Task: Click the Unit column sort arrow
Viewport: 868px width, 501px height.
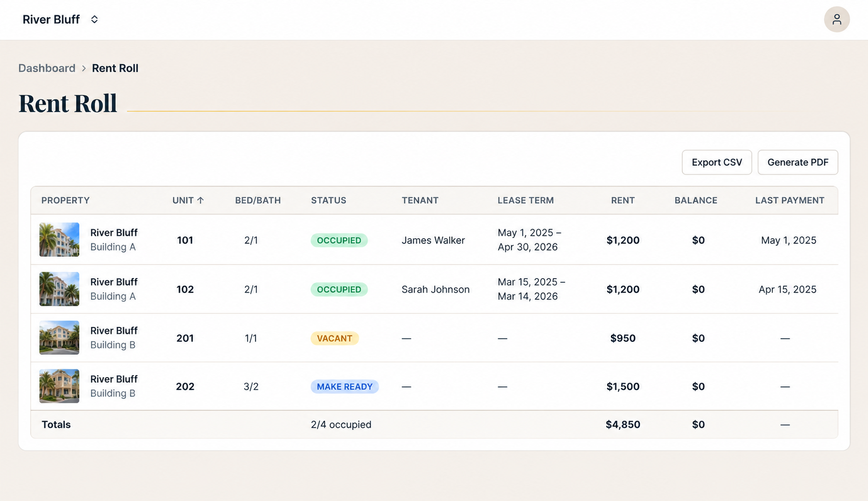Action: point(200,200)
